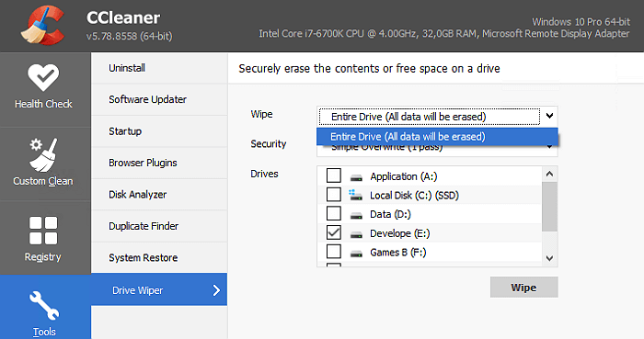This screenshot has height=339, width=644.
Task: Click the 'Security' label
Action: click(269, 144)
